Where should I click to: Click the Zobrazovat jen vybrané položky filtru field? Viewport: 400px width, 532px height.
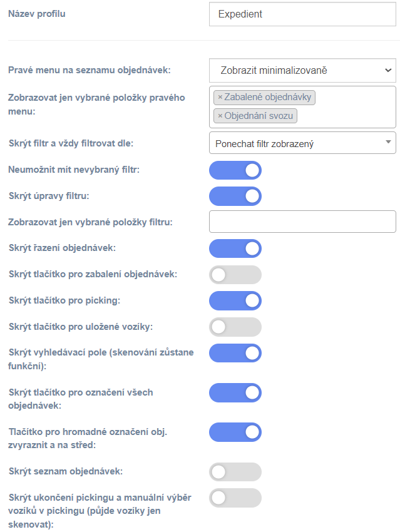(x=302, y=222)
